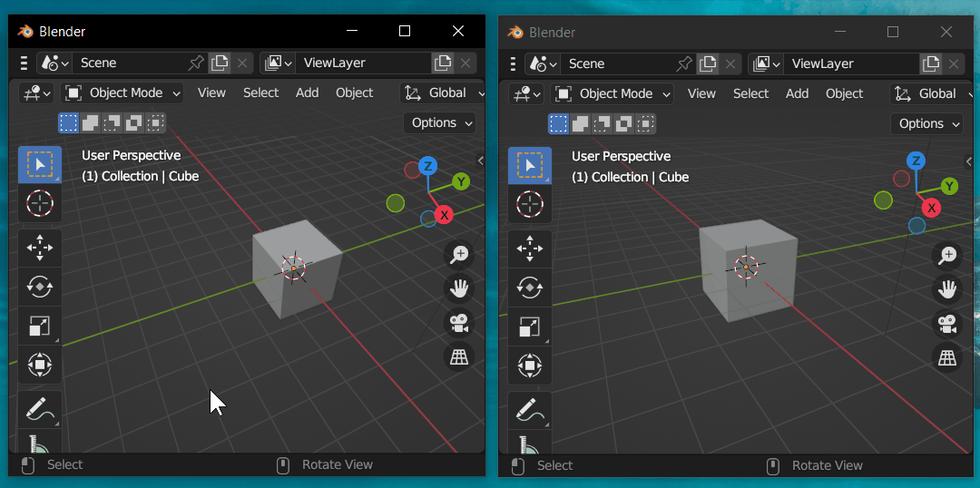Enable 'subtract selection' mode in right window
Image resolution: width=980 pixels, height=488 pixels.
(x=602, y=123)
